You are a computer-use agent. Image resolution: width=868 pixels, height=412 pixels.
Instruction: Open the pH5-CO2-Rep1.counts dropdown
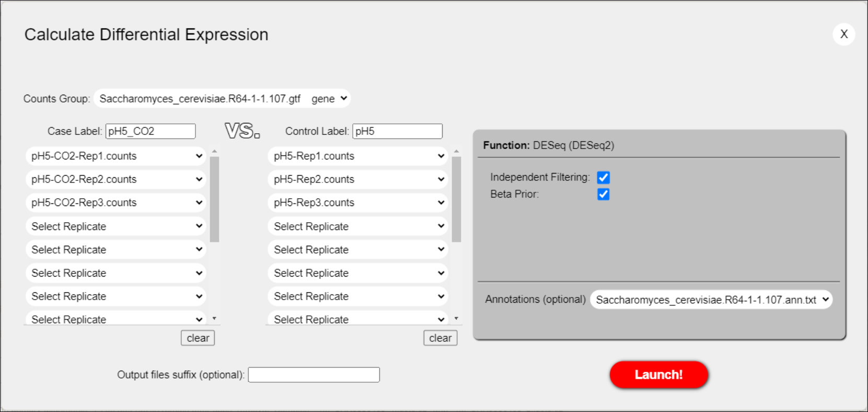116,156
